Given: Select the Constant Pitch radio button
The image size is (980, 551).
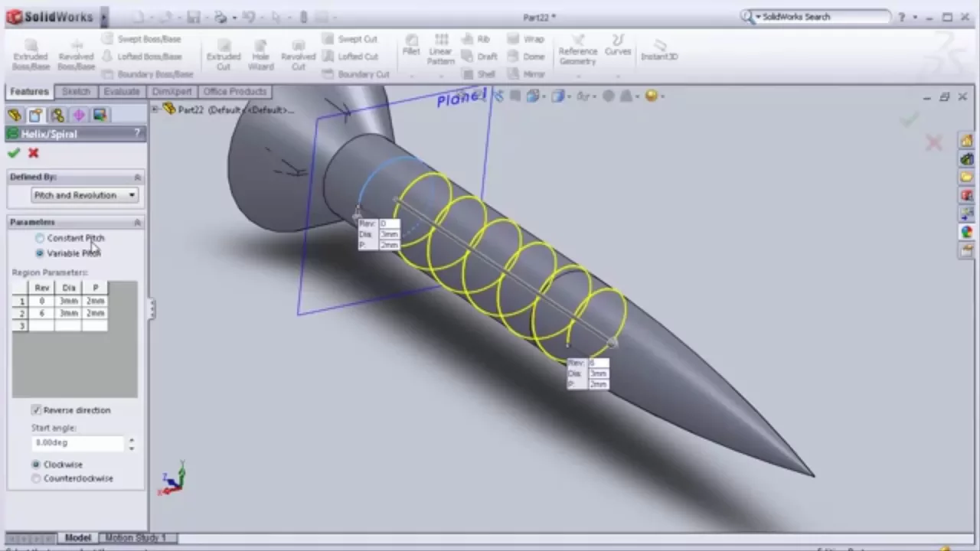Looking at the screenshot, I should (x=40, y=238).
